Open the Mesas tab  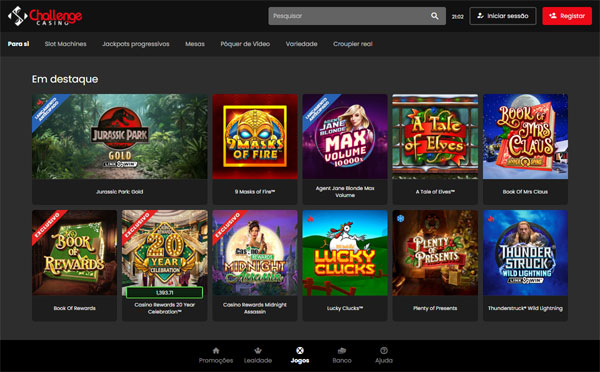[195, 44]
